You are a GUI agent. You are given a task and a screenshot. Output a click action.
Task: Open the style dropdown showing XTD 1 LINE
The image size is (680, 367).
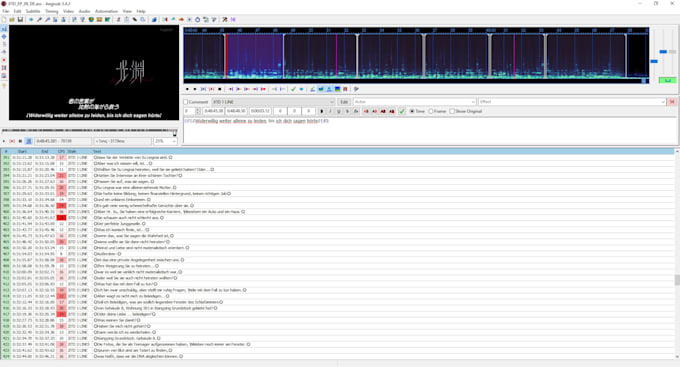(273, 102)
